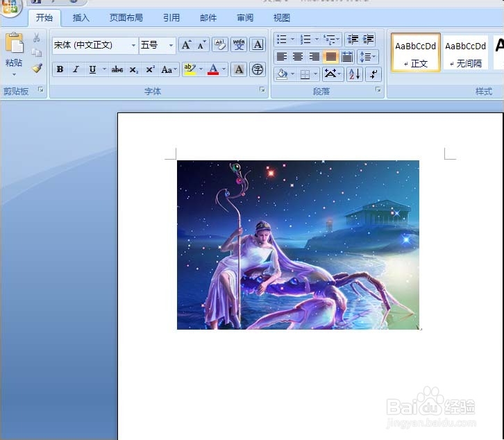The width and height of the screenshot is (504, 440).
Task: Open the font color dropdown arrow
Action: point(224,69)
